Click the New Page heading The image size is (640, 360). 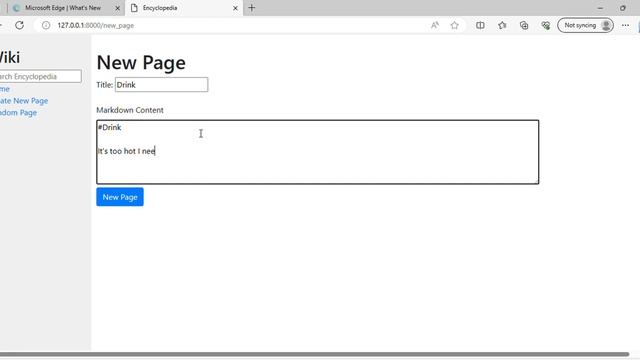click(x=141, y=62)
